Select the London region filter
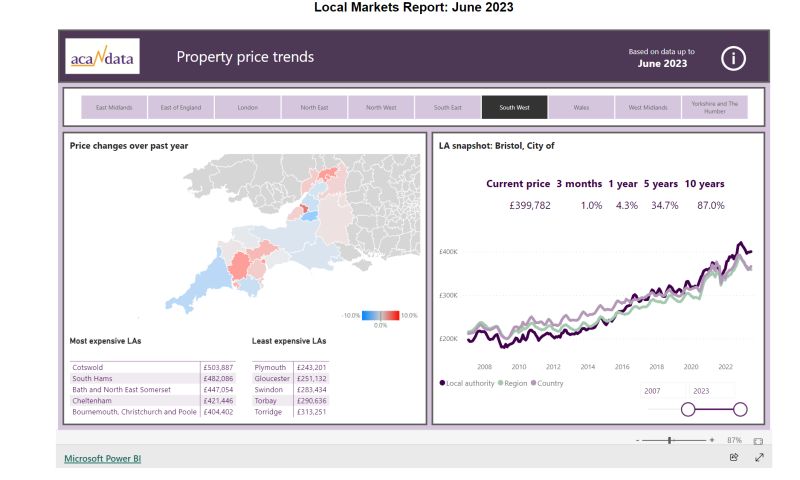The width and height of the screenshot is (800, 480). (247, 107)
